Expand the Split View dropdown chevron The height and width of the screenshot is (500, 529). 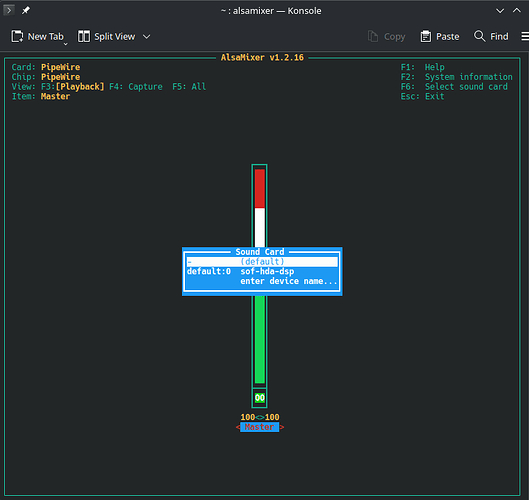point(146,36)
